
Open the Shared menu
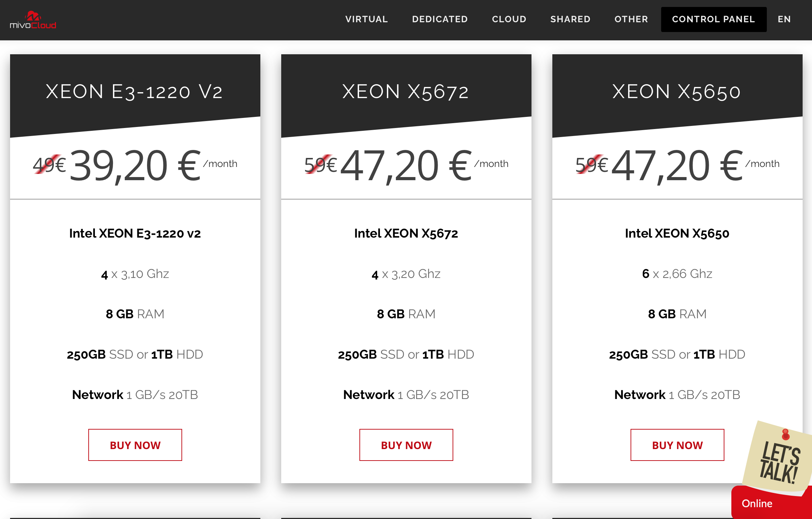(x=570, y=19)
